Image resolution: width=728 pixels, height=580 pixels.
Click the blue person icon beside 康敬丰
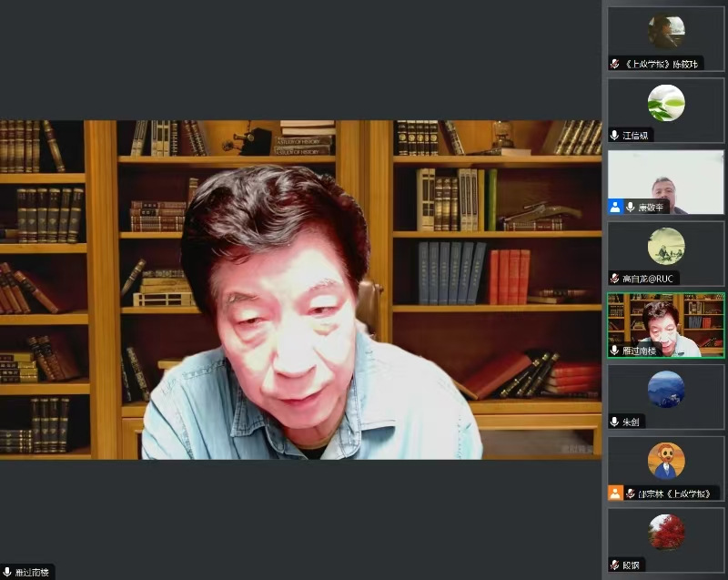(x=615, y=207)
